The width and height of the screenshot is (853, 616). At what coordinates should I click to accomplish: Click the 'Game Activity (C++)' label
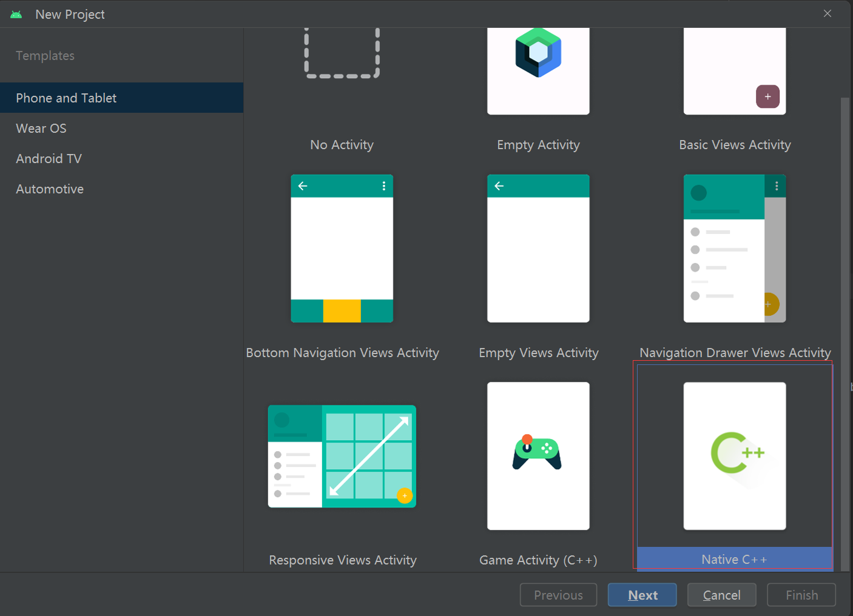click(x=538, y=560)
